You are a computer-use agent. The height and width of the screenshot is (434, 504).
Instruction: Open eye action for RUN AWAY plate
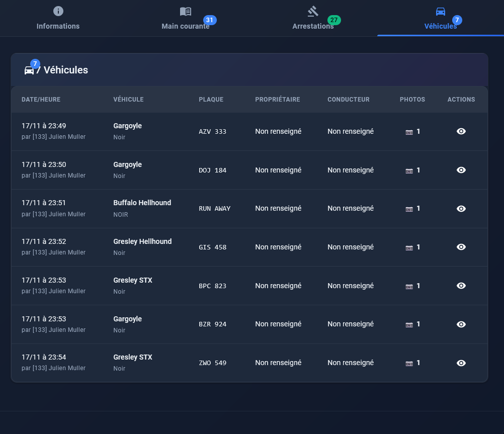point(461,209)
